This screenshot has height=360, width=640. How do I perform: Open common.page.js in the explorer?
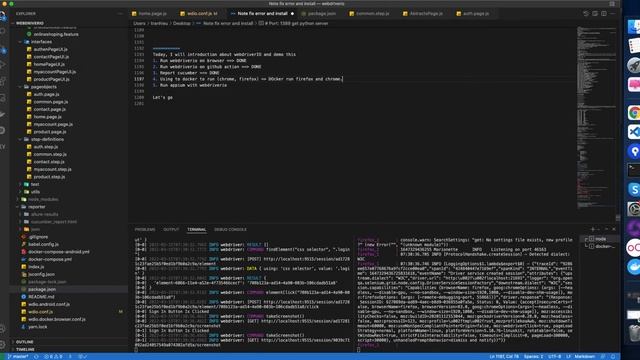pyautogui.click(x=51, y=102)
